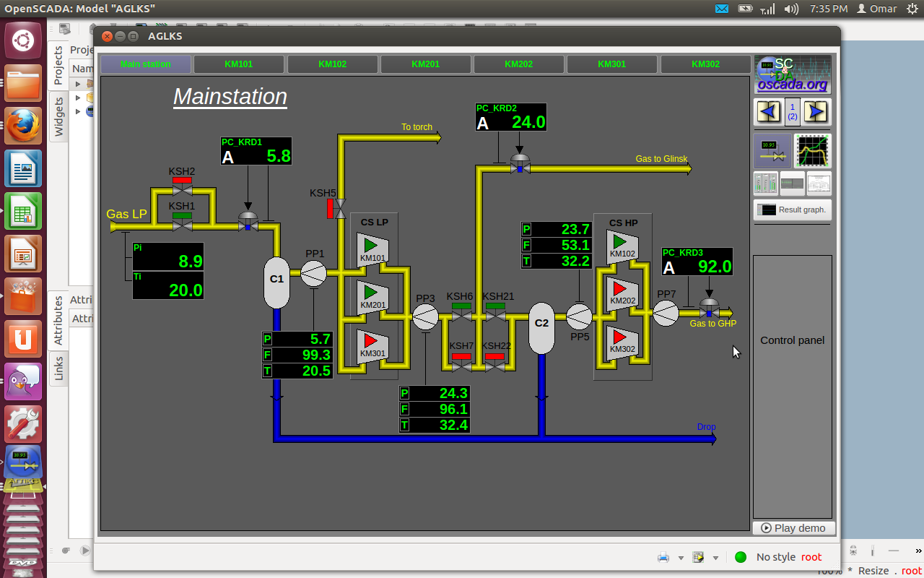Click the printer icon in status bar
The image size is (924, 578).
pos(663,557)
